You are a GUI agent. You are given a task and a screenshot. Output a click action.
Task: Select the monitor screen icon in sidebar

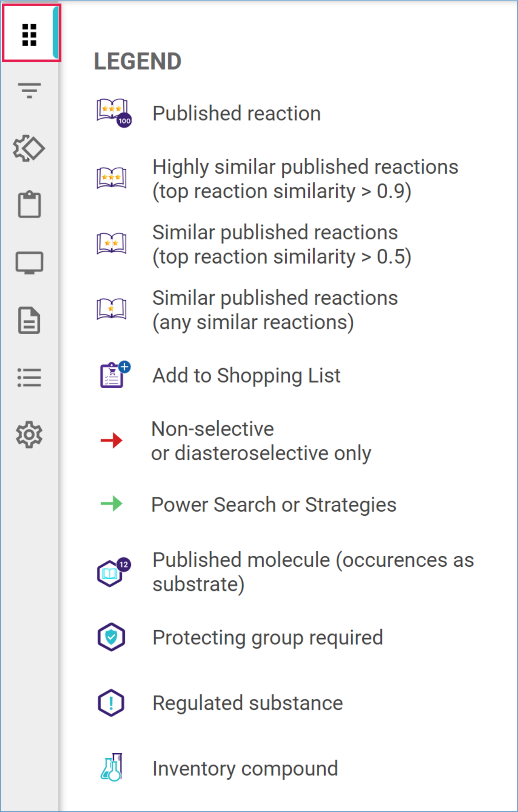coord(29,263)
